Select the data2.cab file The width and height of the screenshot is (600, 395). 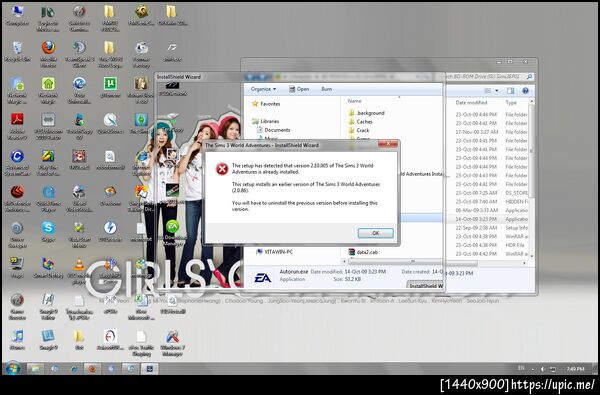point(363,252)
